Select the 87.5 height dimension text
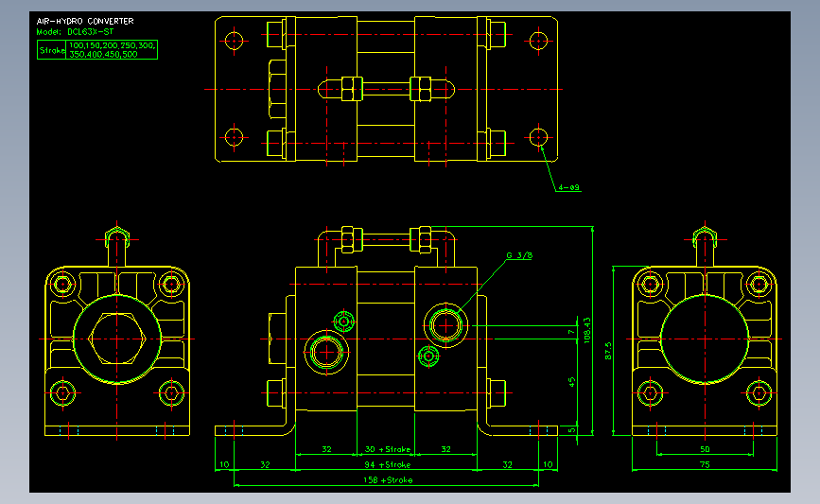The image size is (820, 504). tap(608, 351)
